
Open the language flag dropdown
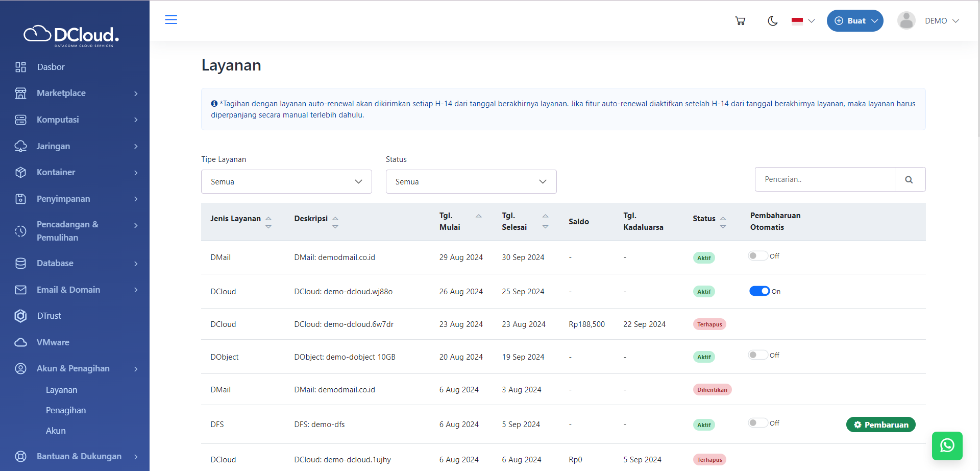tap(803, 21)
